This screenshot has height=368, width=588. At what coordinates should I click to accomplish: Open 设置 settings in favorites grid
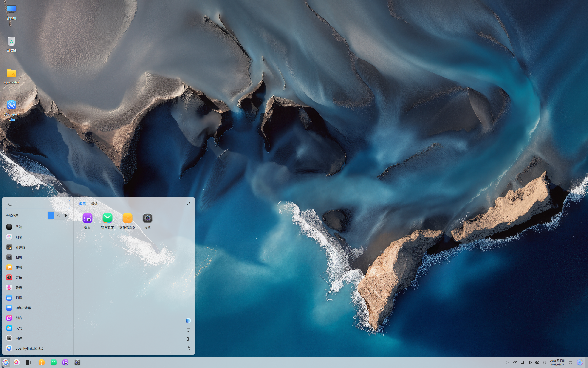tap(147, 221)
